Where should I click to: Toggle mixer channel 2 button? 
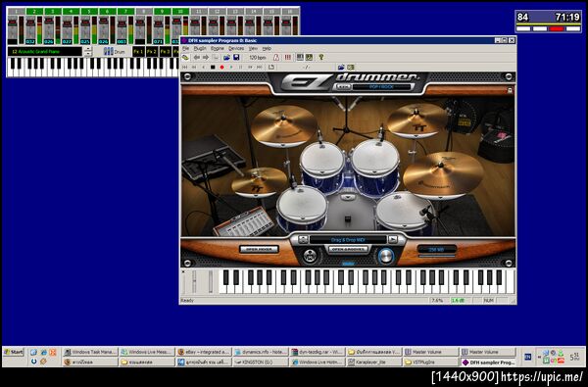(34, 12)
